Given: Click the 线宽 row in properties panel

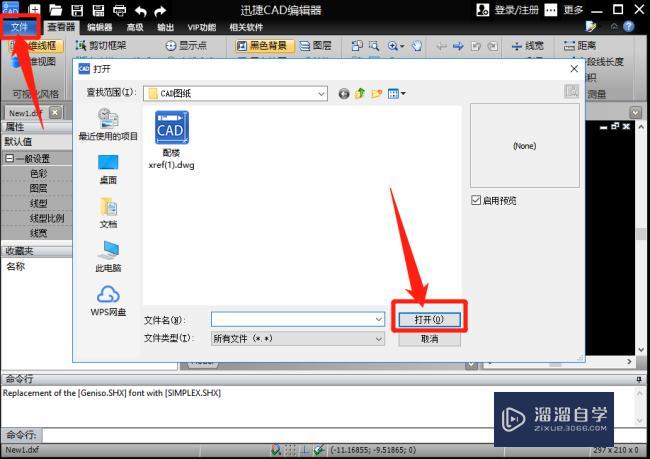Looking at the screenshot, I should pyautogui.click(x=36, y=233).
